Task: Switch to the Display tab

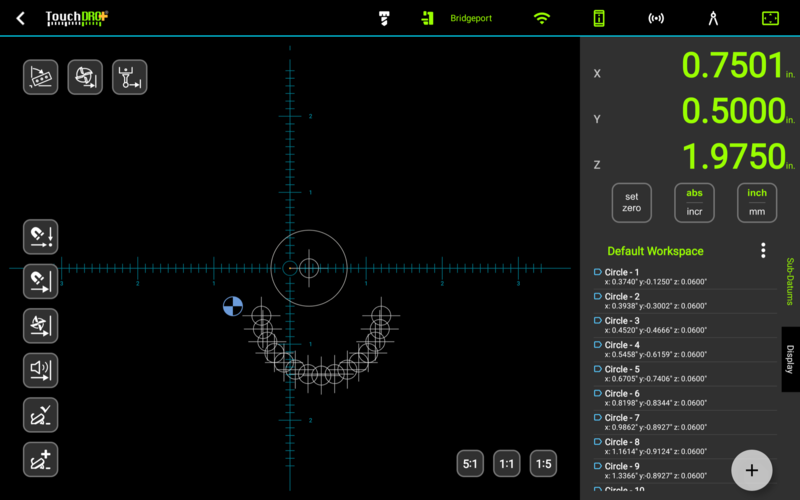Action: coord(790,359)
